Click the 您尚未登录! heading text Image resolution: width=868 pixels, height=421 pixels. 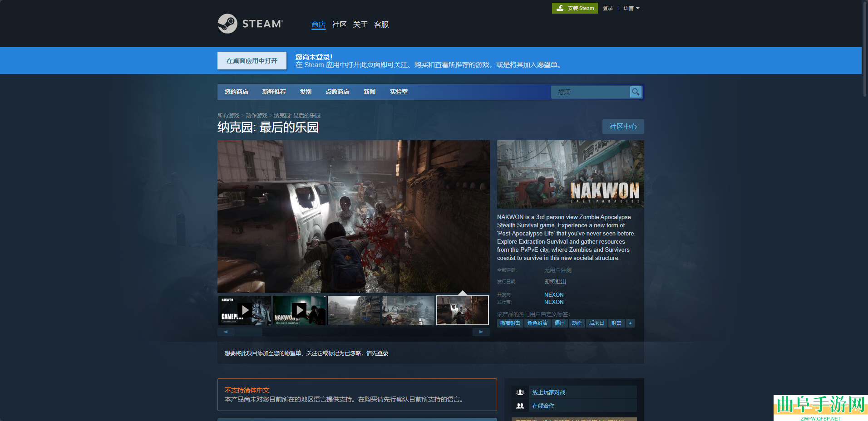point(314,57)
